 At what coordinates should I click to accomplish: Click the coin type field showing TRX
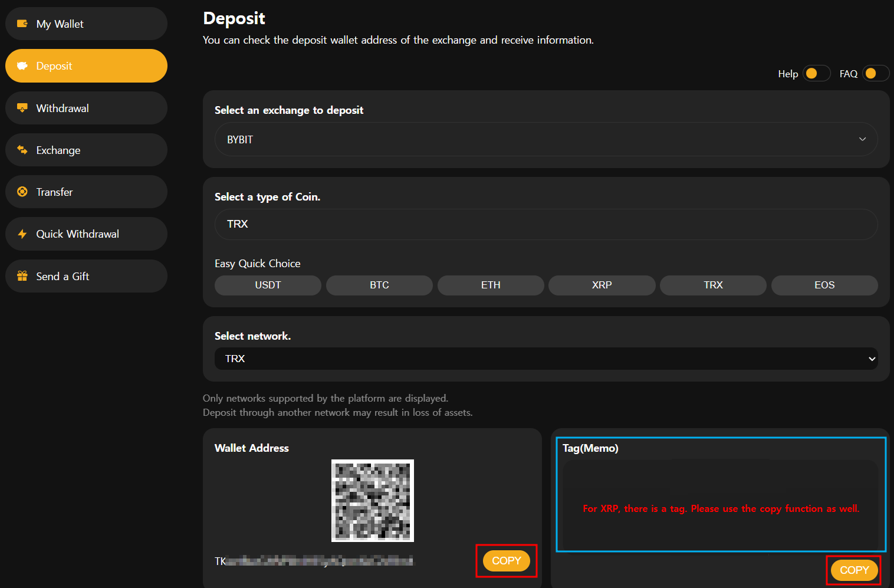[x=545, y=224]
